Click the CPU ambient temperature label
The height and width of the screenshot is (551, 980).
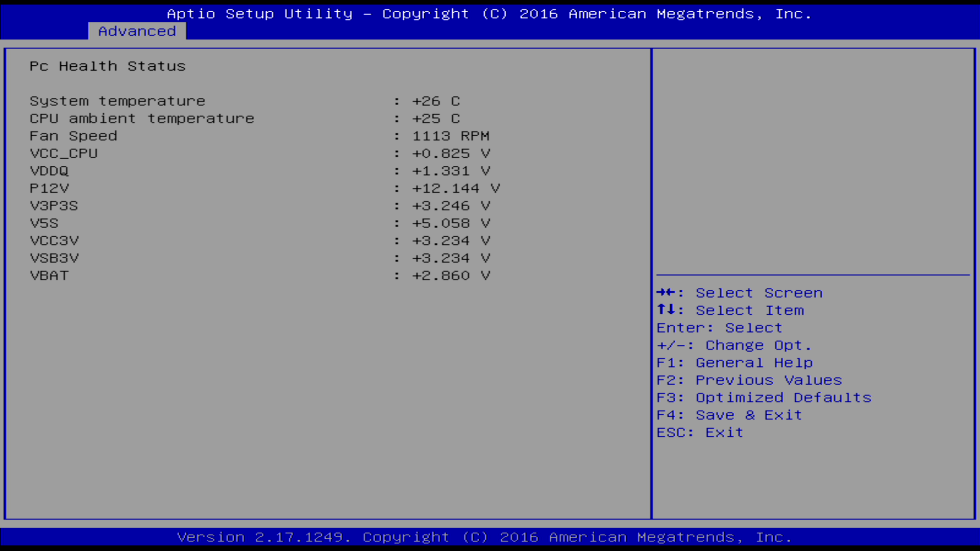[x=141, y=118]
